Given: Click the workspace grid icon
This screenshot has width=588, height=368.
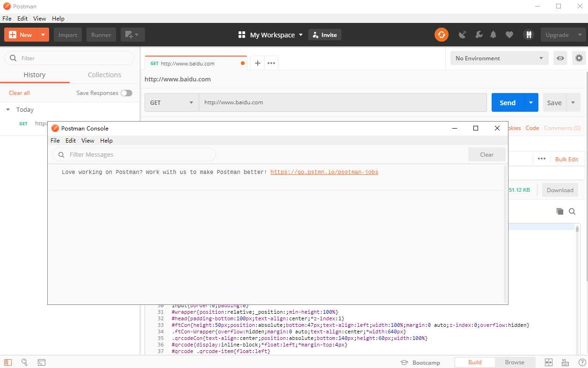Looking at the screenshot, I should point(242,35).
